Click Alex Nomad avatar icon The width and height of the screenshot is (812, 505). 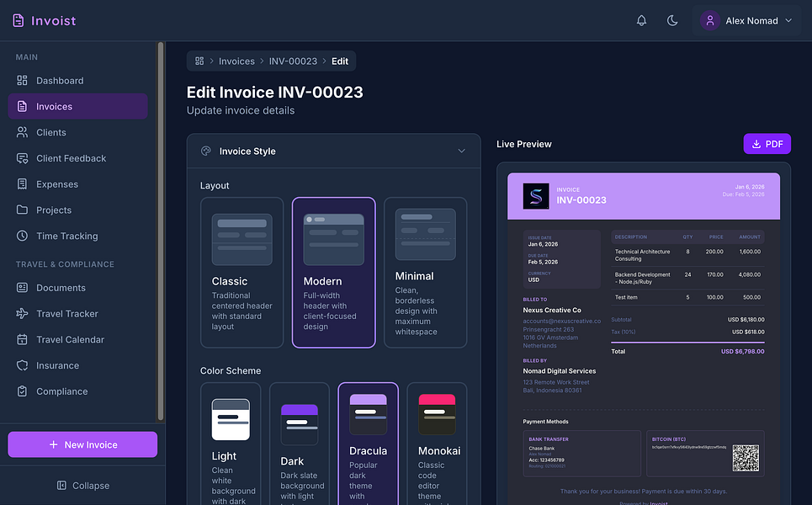[x=710, y=21]
